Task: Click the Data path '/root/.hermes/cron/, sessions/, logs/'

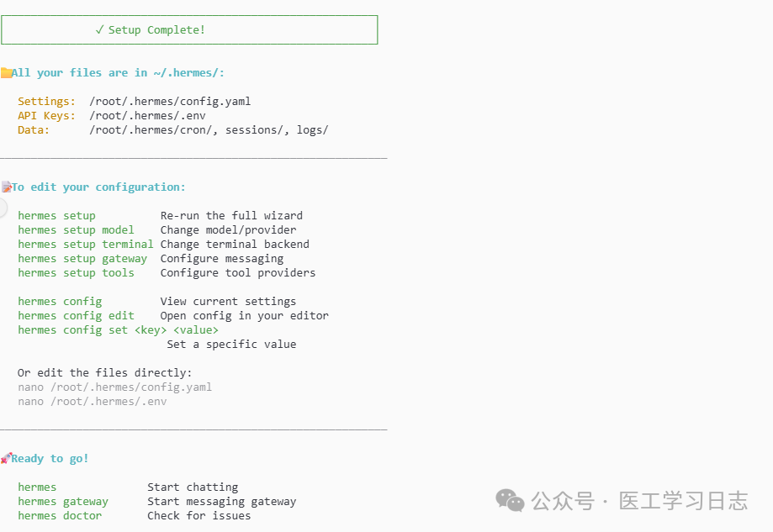Action: [x=209, y=130]
